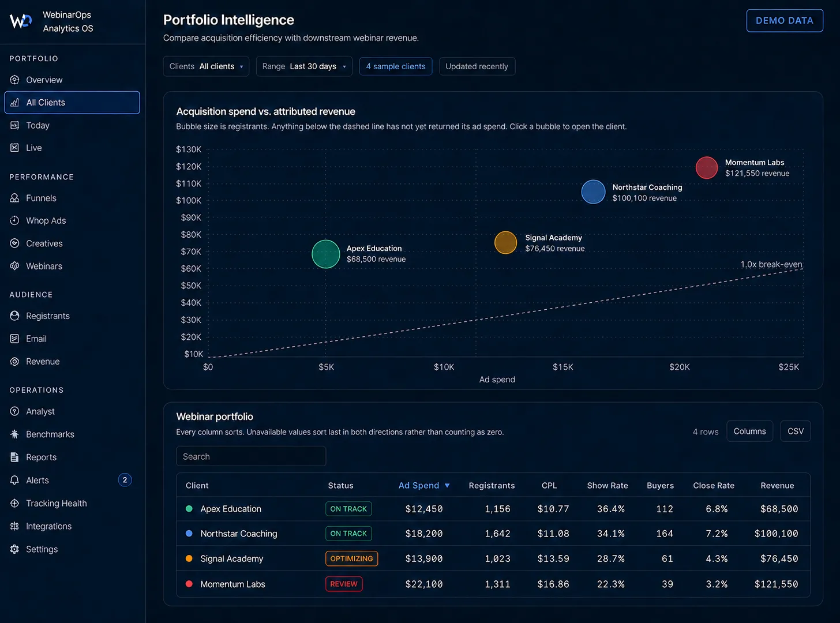Open the Clients All clients dropdown

point(206,66)
